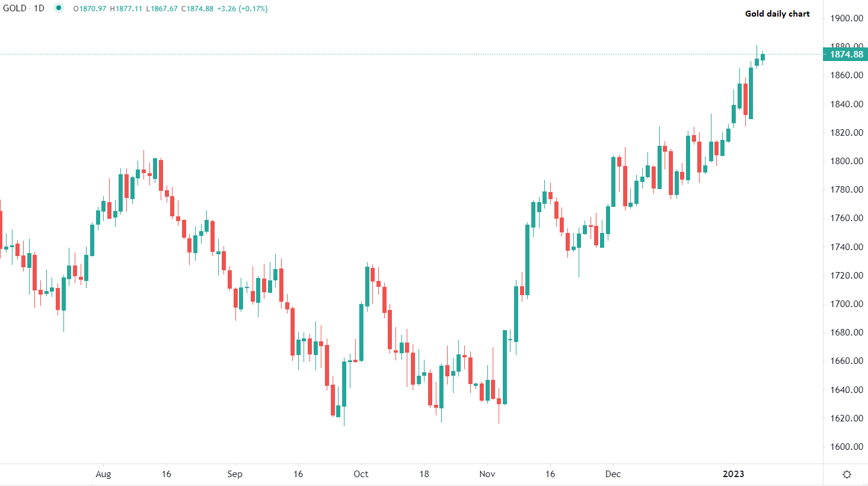Viewport: 868px width, 486px height.
Task: Click the Aug label on time axis
Action: [103, 474]
